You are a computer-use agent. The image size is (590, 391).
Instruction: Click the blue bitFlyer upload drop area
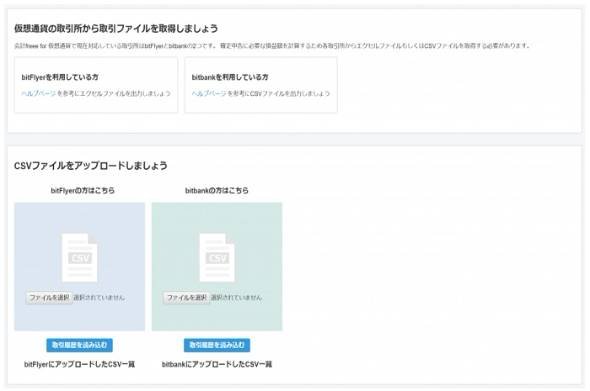click(79, 266)
